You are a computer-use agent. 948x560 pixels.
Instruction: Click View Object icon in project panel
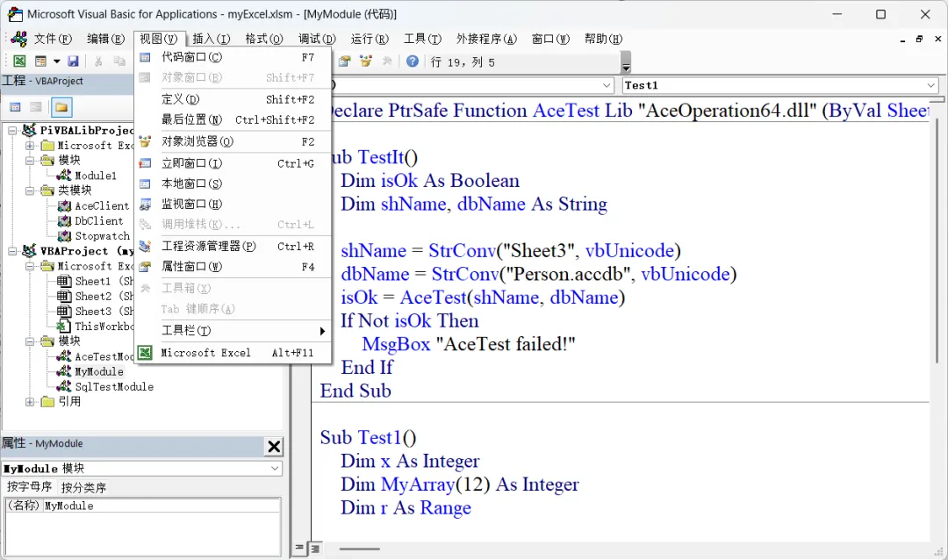[36, 107]
